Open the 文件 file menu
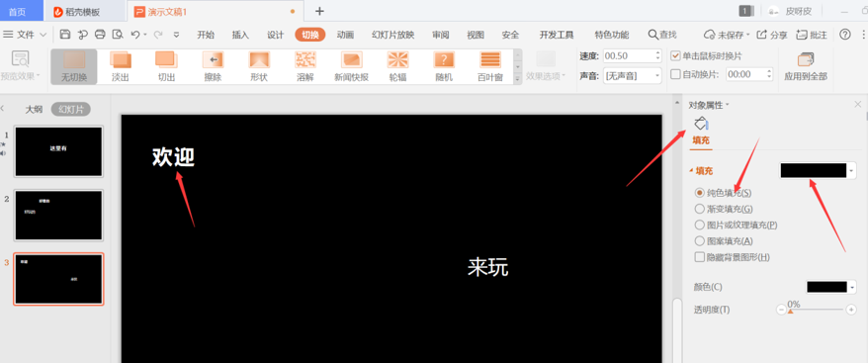The width and height of the screenshot is (868, 363). pyautogui.click(x=25, y=35)
